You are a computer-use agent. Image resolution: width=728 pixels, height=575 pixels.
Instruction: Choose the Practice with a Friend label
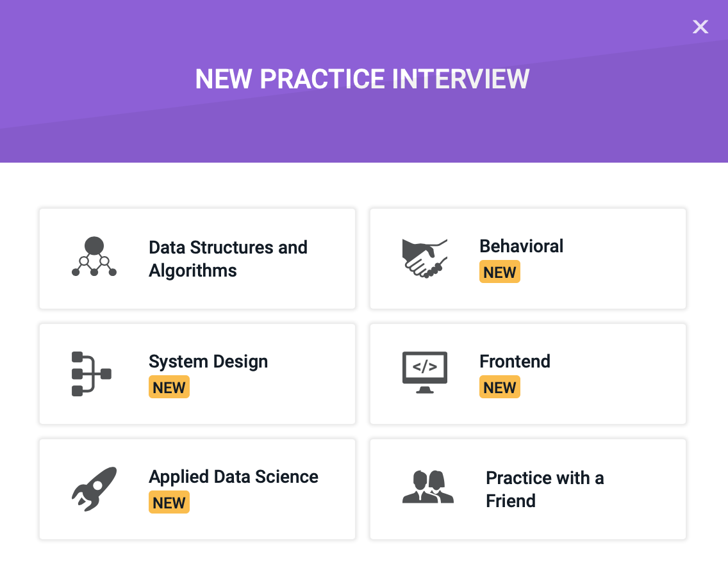tap(544, 489)
